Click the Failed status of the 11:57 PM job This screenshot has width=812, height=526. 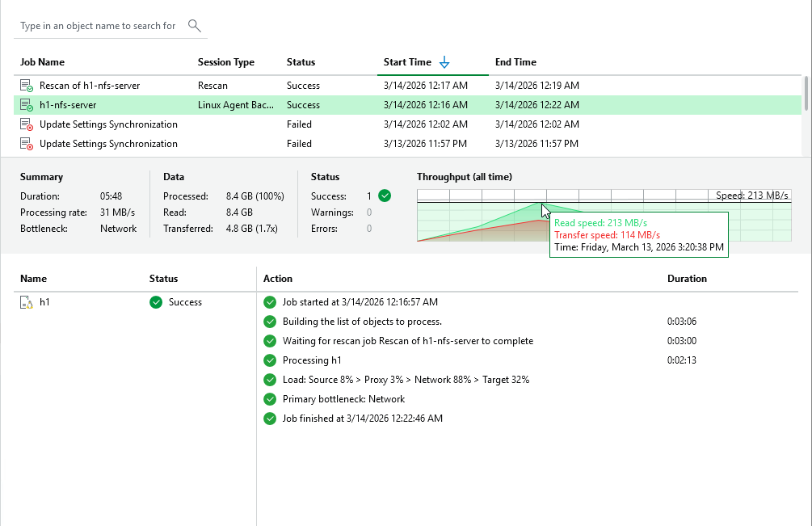299,144
